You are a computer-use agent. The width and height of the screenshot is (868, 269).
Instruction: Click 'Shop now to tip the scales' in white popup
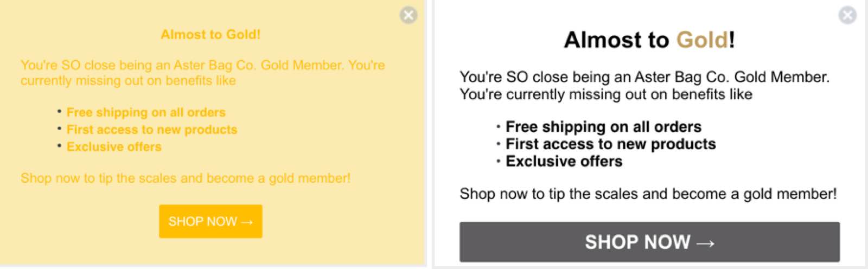click(x=648, y=194)
